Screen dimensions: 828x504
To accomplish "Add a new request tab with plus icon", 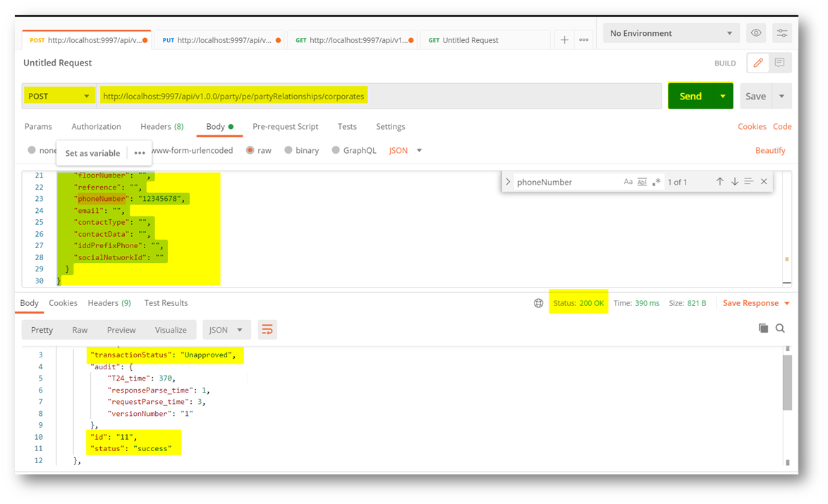I will click(x=564, y=40).
